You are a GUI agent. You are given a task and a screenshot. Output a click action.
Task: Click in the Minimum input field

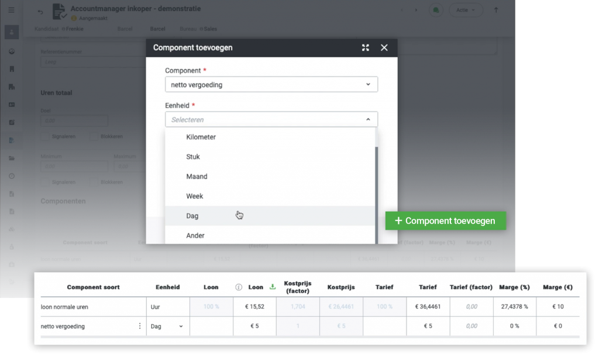[x=74, y=167]
